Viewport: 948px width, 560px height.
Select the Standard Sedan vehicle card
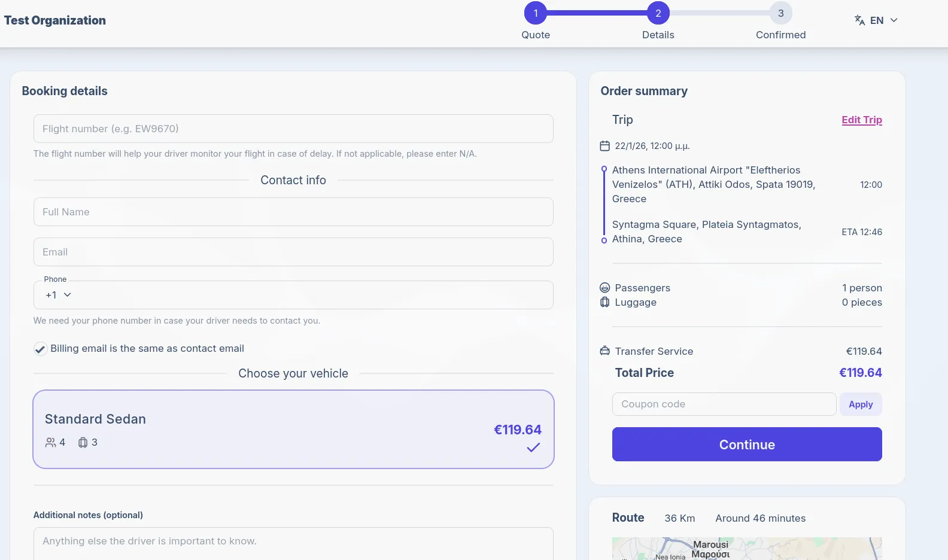(x=293, y=430)
